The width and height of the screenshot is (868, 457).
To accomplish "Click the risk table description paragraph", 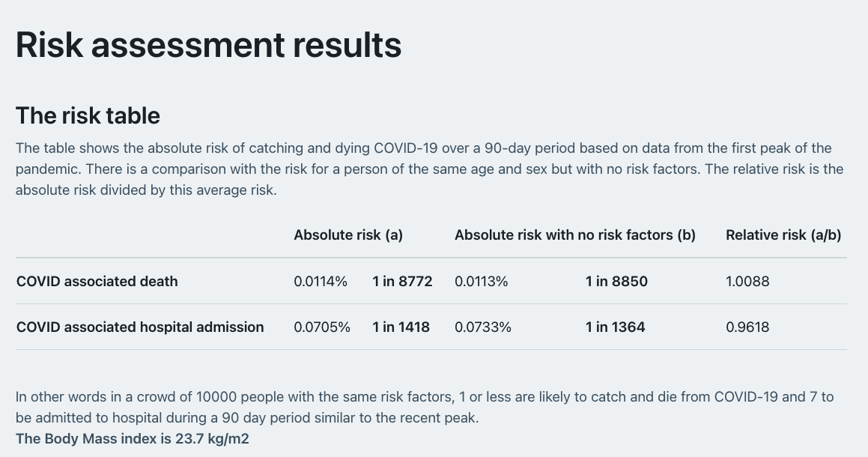I will tap(430, 169).
